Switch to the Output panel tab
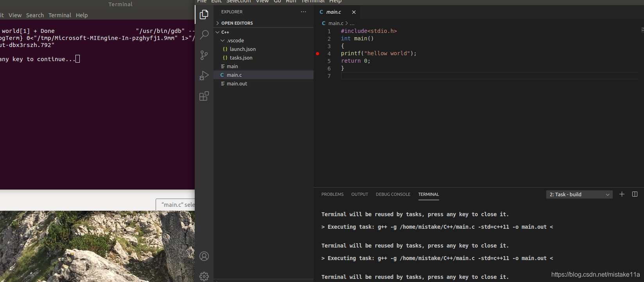The image size is (644, 282). point(360,194)
